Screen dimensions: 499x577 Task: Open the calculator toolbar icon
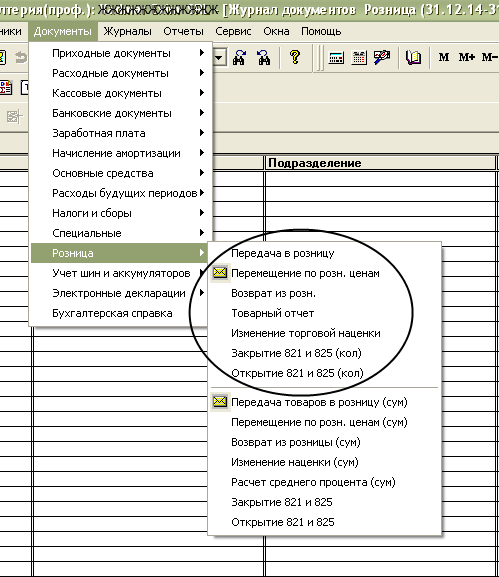[336, 58]
